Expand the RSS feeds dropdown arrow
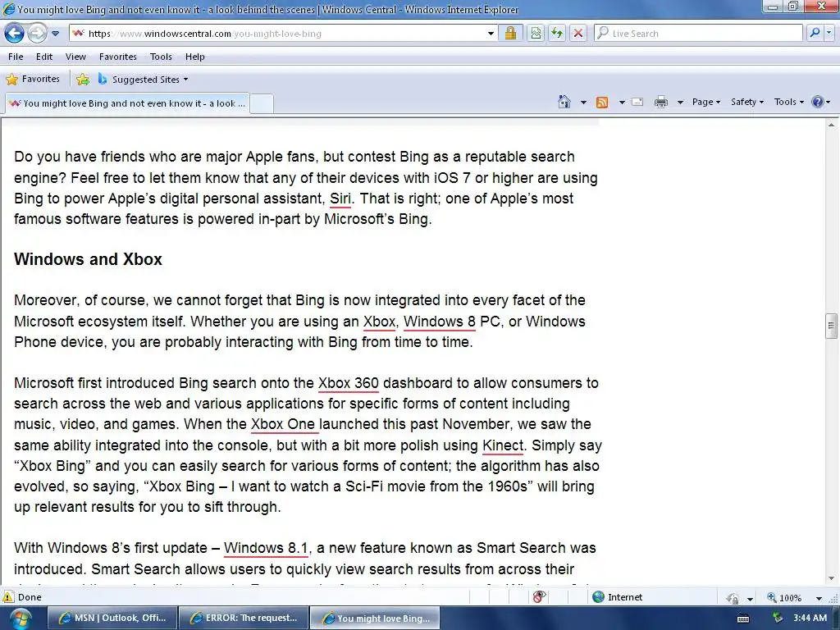The width and height of the screenshot is (840, 630). tap(622, 102)
